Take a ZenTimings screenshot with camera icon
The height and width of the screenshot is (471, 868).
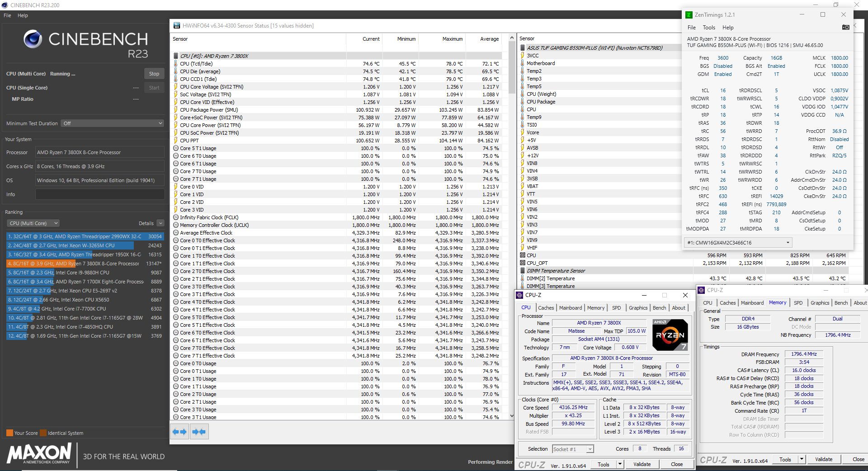pos(845,27)
